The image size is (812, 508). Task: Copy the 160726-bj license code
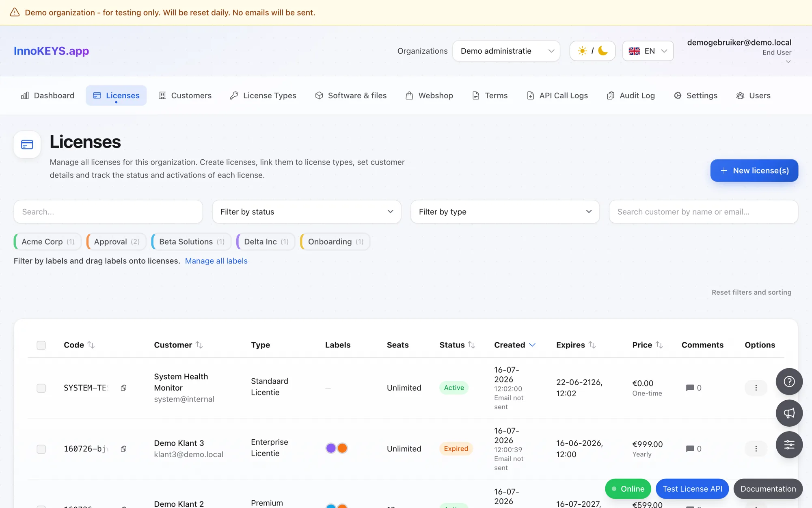123,449
